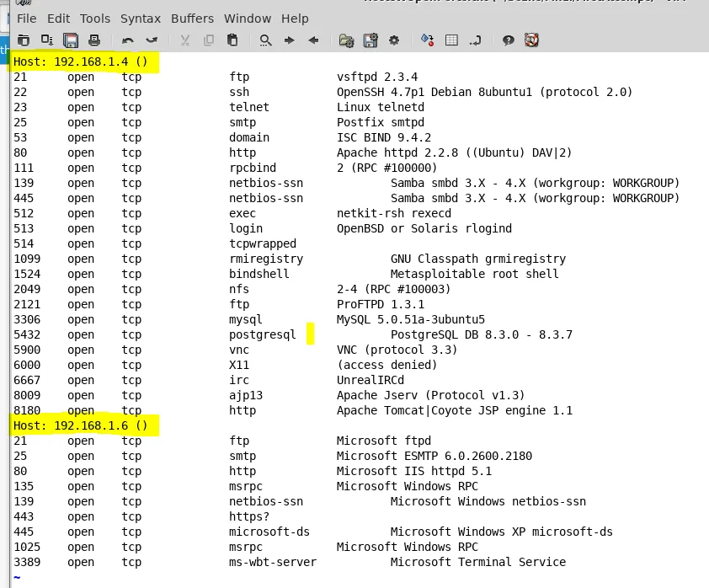The height and width of the screenshot is (588, 709).
Task: Click 'Postfix smtpd' text
Action: point(381,122)
